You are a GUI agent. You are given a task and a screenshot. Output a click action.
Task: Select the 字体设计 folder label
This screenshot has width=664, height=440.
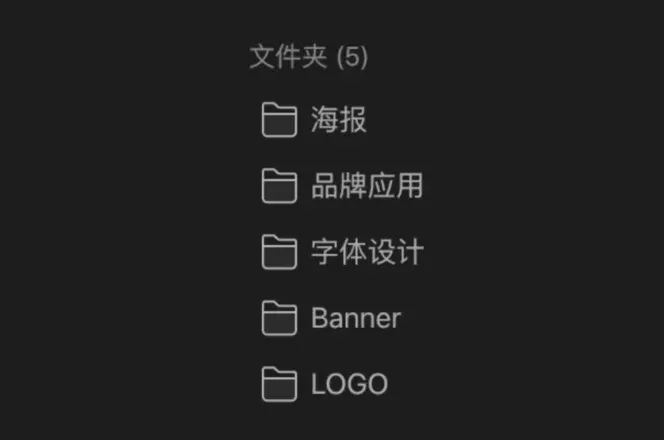point(367,252)
